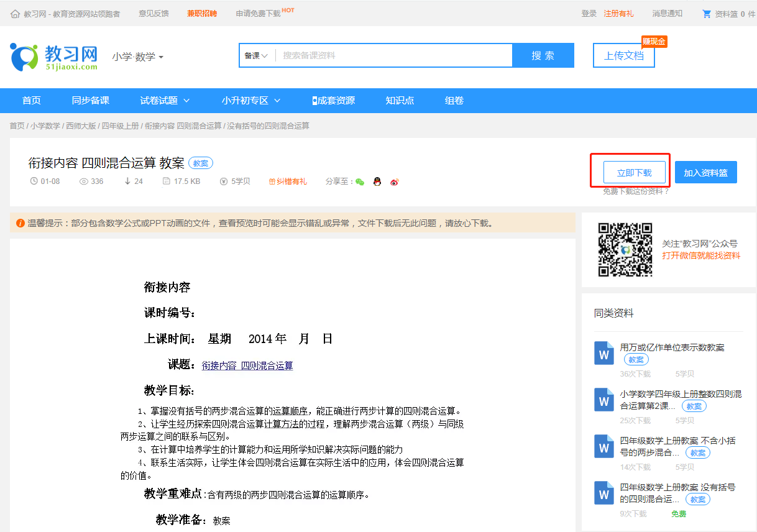Share to Weibo via red icon
This screenshot has height=532, width=757.
click(x=394, y=182)
